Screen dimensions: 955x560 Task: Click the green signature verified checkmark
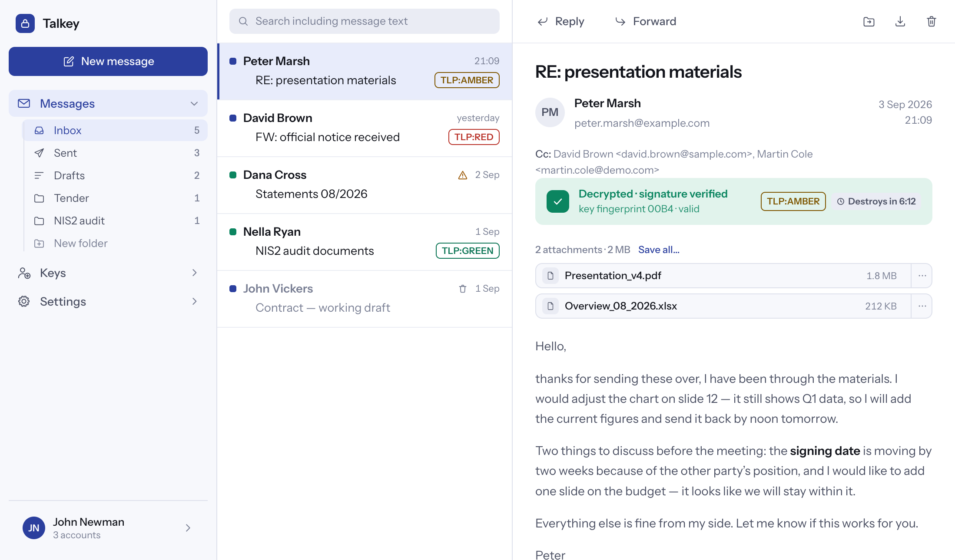pyautogui.click(x=558, y=201)
